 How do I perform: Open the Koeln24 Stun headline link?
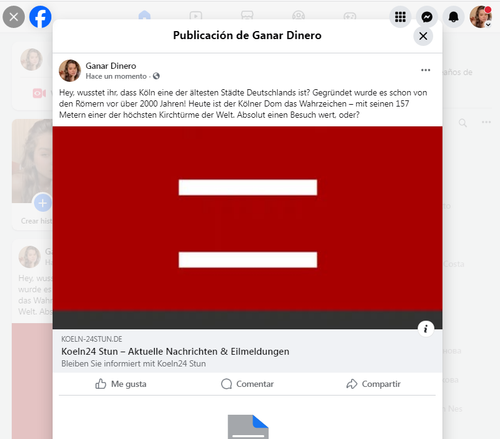click(x=175, y=351)
